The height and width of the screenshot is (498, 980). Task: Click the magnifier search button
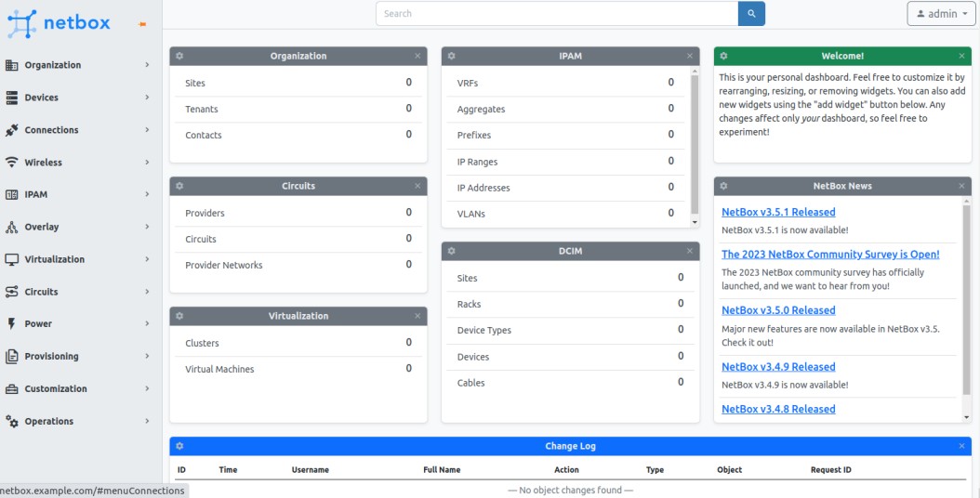click(x=751, y=14)
